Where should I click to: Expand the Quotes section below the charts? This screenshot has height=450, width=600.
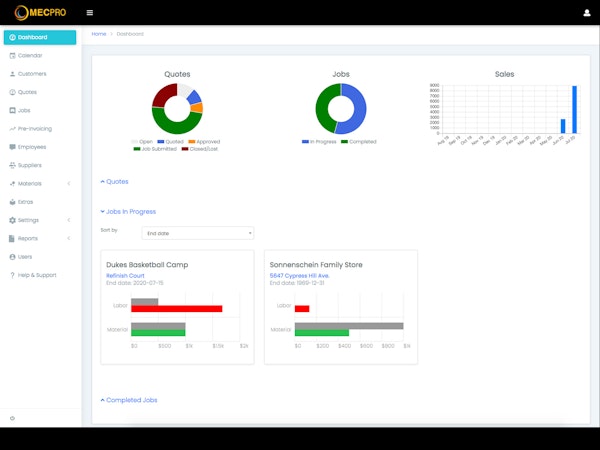[x=114, y=182]
